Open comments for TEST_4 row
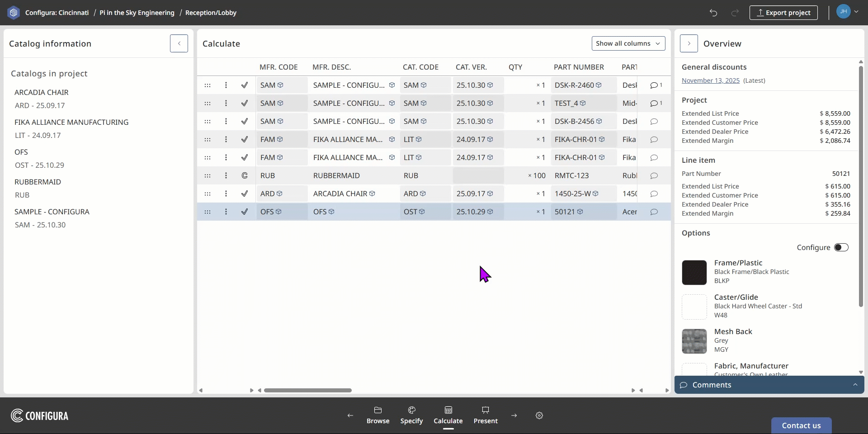 tap(656, 103)
